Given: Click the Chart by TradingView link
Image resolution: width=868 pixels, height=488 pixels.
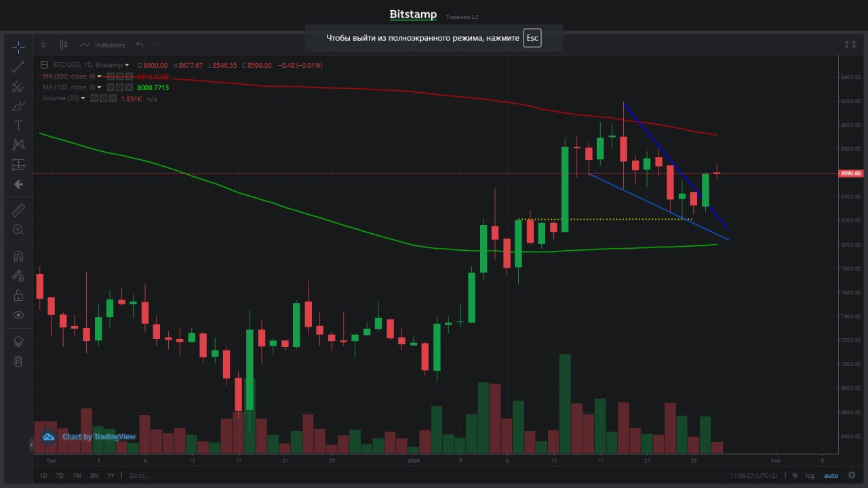Looking at the screenshot, I should (99, 436).
